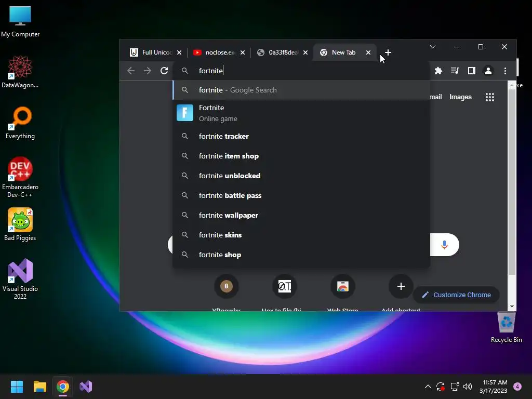Open the clock showing 11:57 AM
The height and width of the screenshot is (399, 532).
tap(494, 387)
